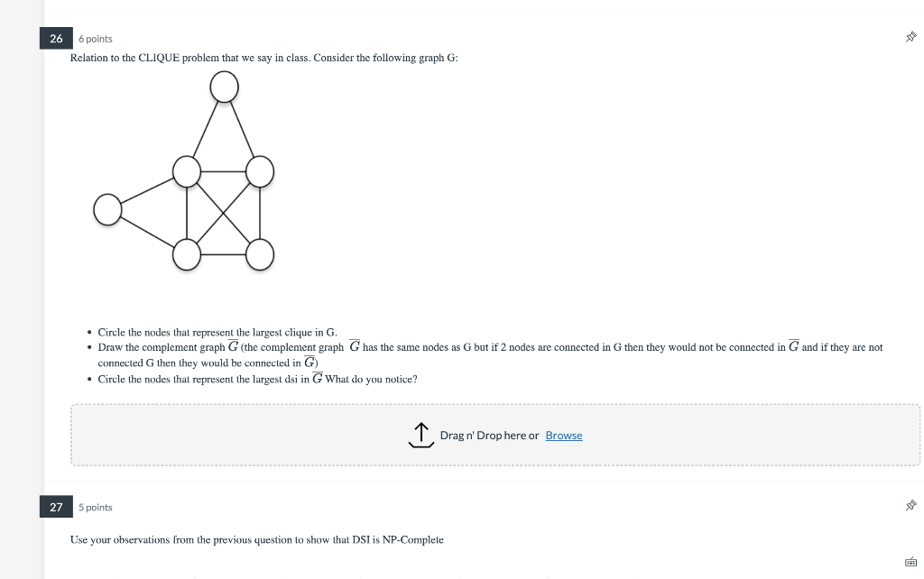Click the DSI is NP-Complete prompt text
This screenshot has width=924, height=579.
tap(257, 539)
